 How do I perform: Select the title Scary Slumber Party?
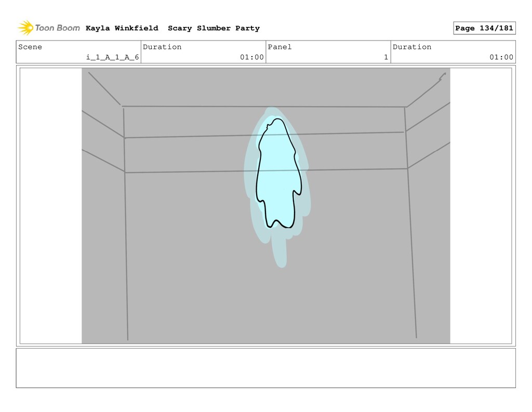point(214,28)
